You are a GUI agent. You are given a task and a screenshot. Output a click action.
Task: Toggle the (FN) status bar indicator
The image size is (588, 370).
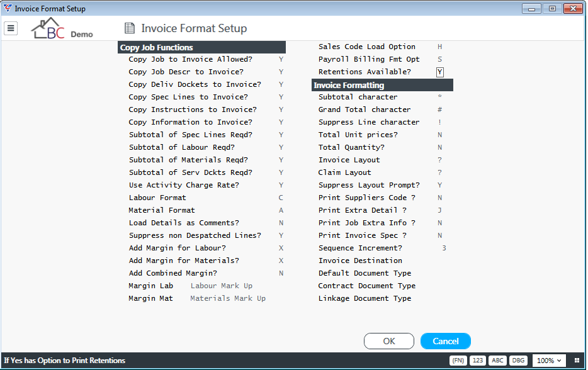click(458, 361)
